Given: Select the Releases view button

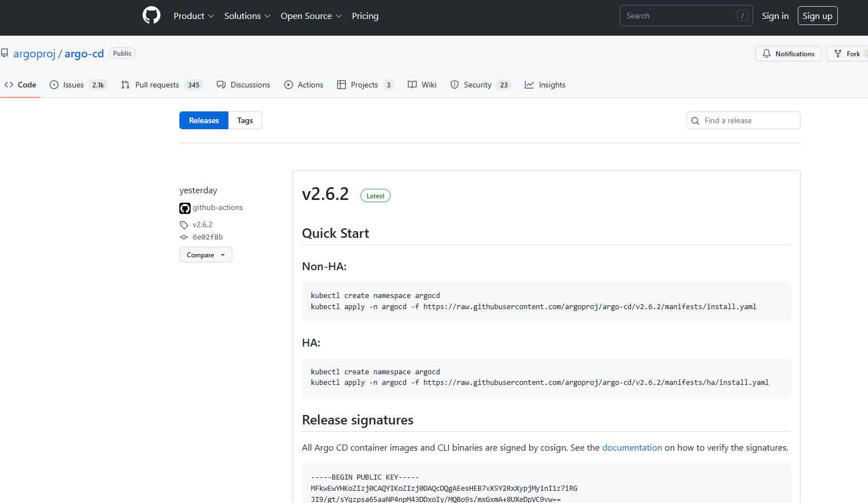Looking at the screenshot, I should click(x=204, y=120).
